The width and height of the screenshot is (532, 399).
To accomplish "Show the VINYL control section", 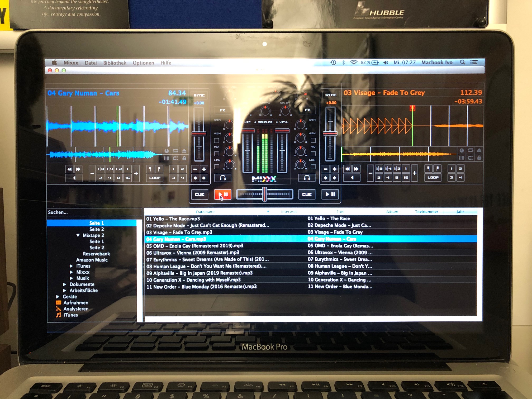I will tap(282, 122).
